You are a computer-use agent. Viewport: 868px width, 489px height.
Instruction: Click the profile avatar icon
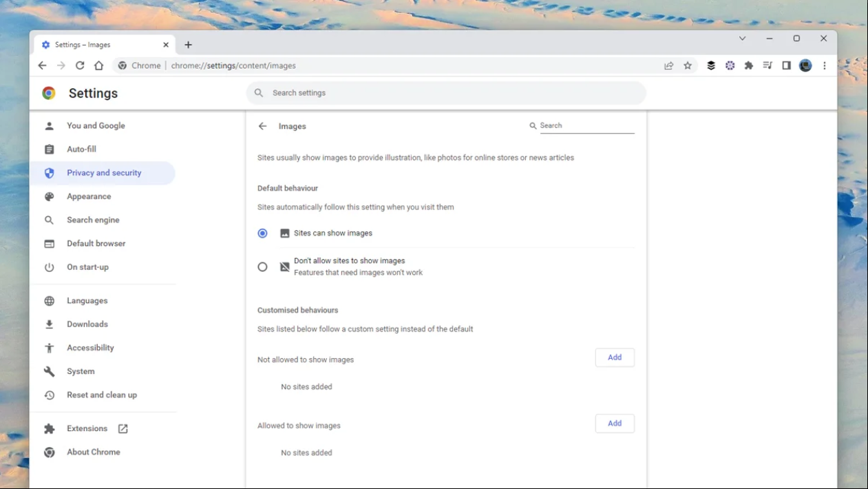pos(805,65)
